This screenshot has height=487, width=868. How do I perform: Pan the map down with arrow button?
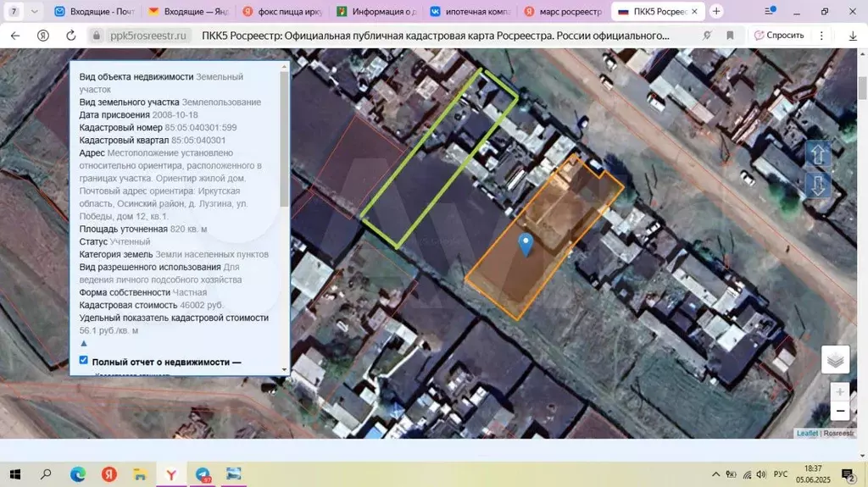(818, 185)
